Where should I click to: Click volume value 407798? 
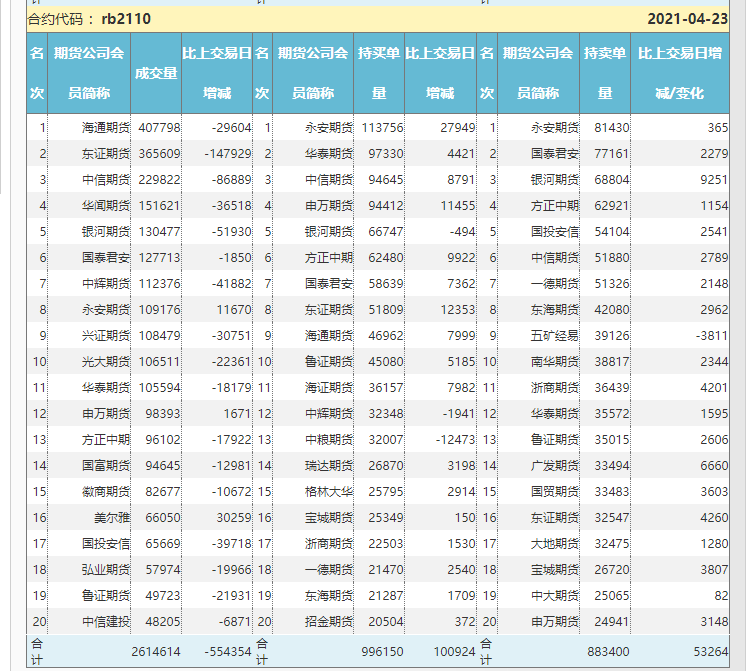(x=159, y=128)
